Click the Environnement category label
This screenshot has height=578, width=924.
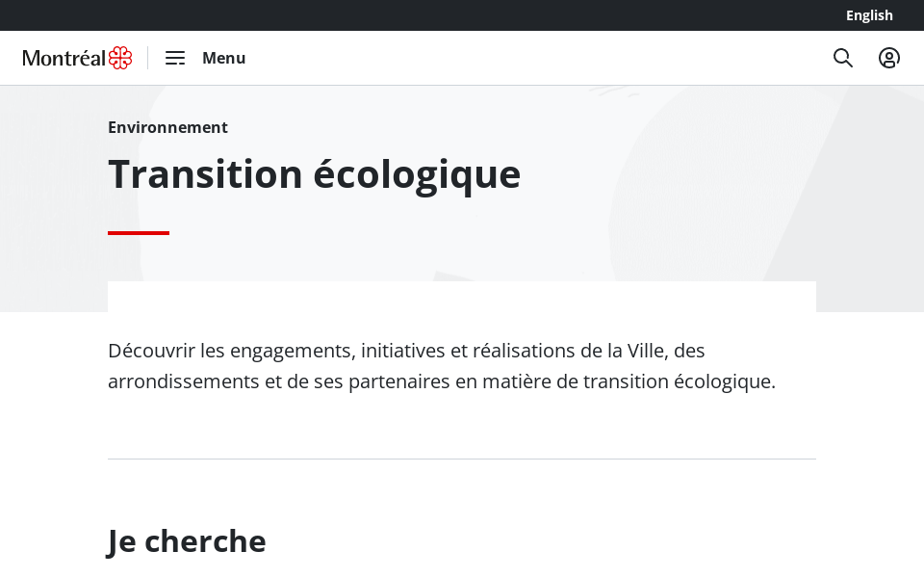click(167, 127)
